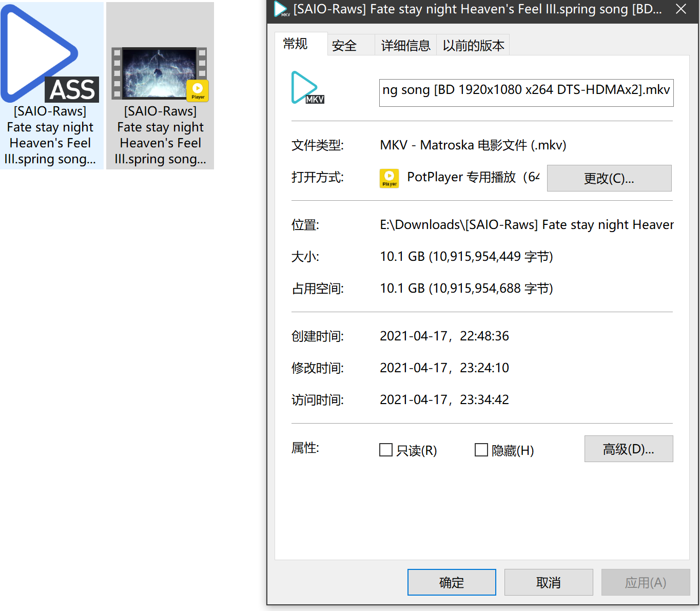The height and width of the screenshot is (611, 700).
Task: Open the 详细信息 tab
Action: [405, 46]
